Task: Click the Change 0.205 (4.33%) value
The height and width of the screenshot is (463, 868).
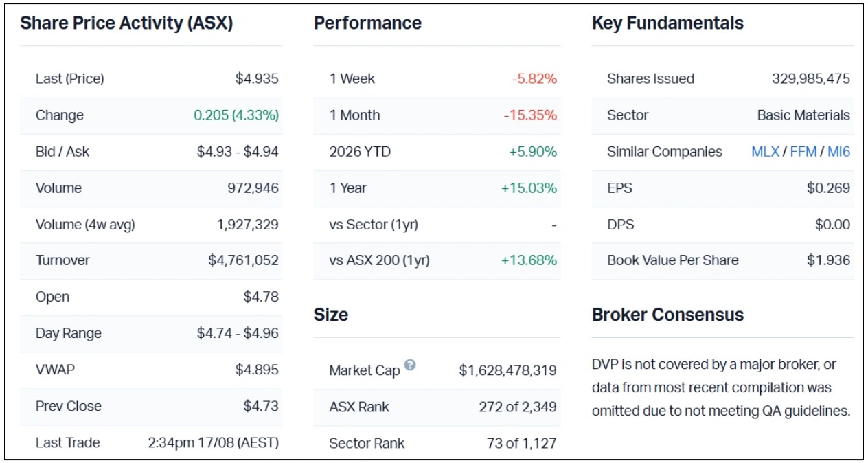Action: point(236,115)
